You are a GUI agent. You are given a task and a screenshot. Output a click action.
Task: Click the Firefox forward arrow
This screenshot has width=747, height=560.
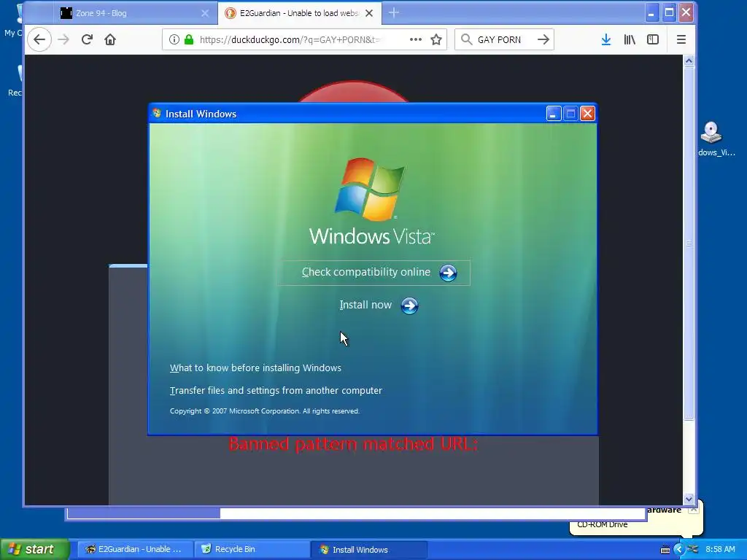(x=63, y=39)
